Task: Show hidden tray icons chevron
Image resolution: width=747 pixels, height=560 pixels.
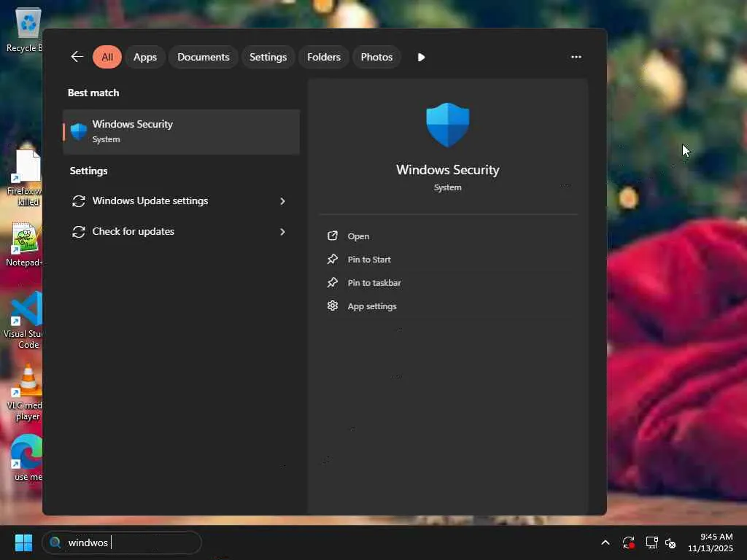Action: click(x=605, y=542)
